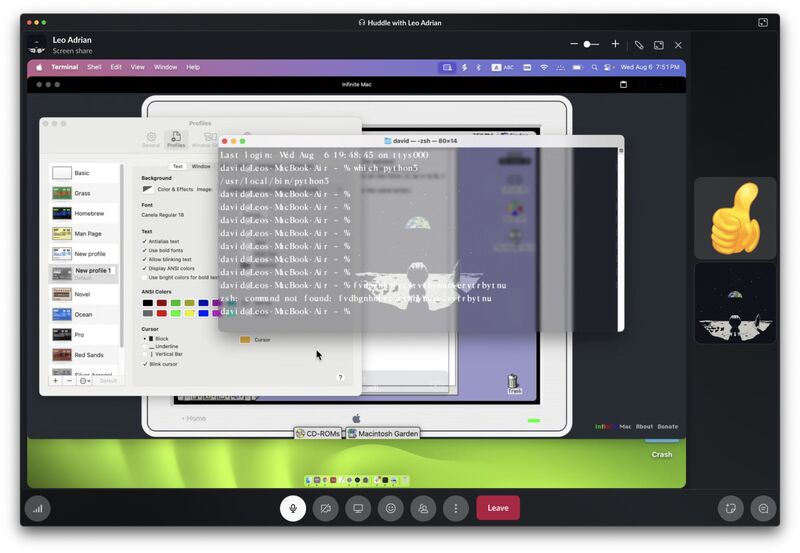Open the Color & Effects background swatch

[x=147, y=189]
